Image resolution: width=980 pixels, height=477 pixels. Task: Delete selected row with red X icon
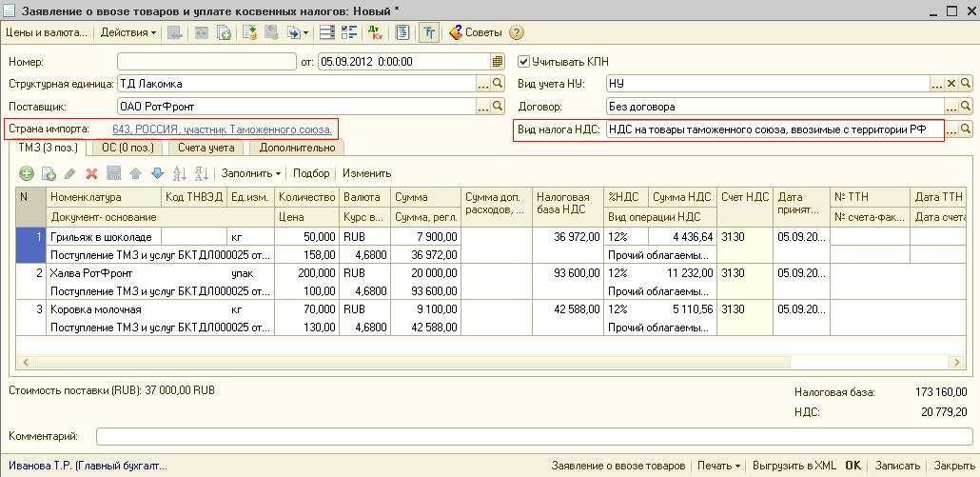(92, 173)
